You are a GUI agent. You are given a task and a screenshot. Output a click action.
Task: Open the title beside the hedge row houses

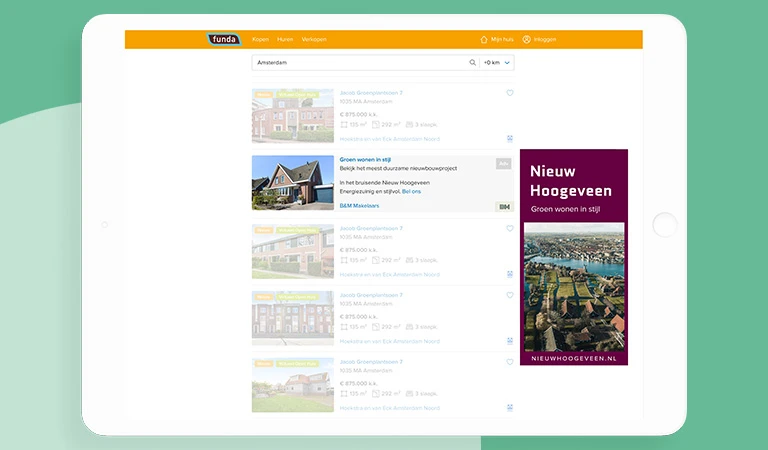(x=371, y=228)
